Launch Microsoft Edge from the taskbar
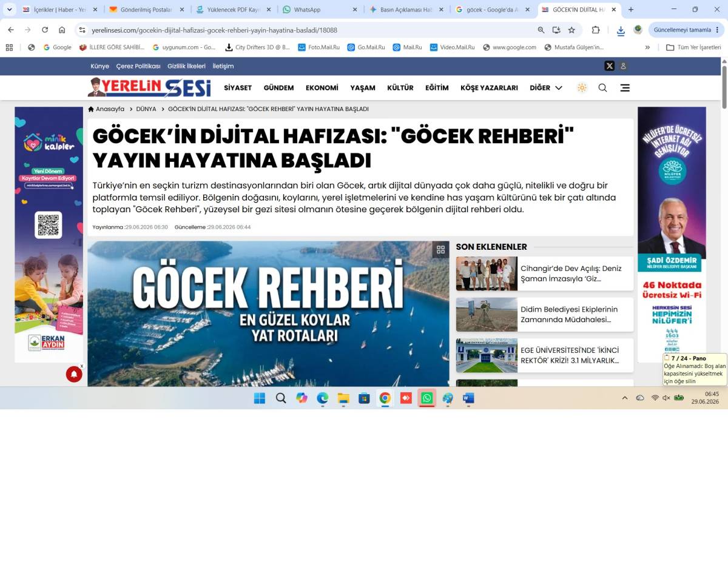 point(322,398)
